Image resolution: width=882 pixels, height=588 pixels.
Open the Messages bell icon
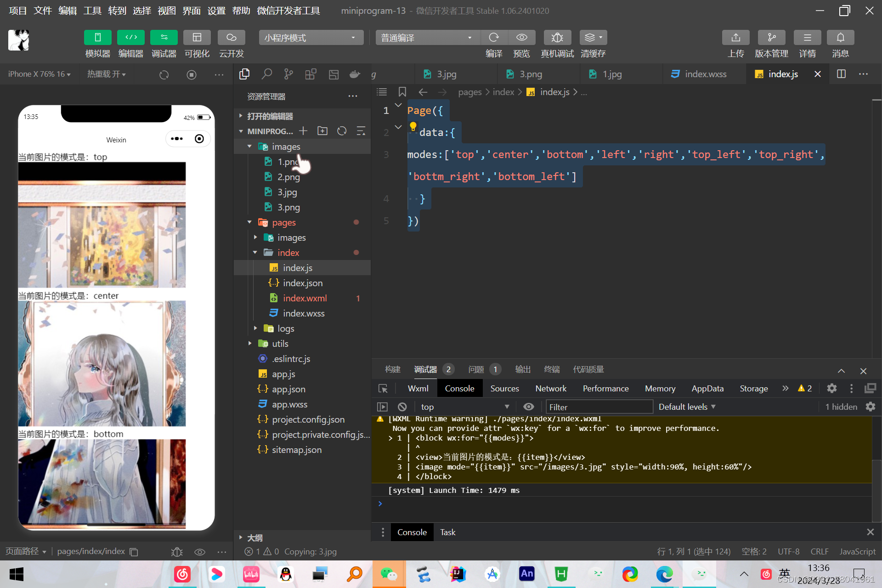click(x=841, y=37)
